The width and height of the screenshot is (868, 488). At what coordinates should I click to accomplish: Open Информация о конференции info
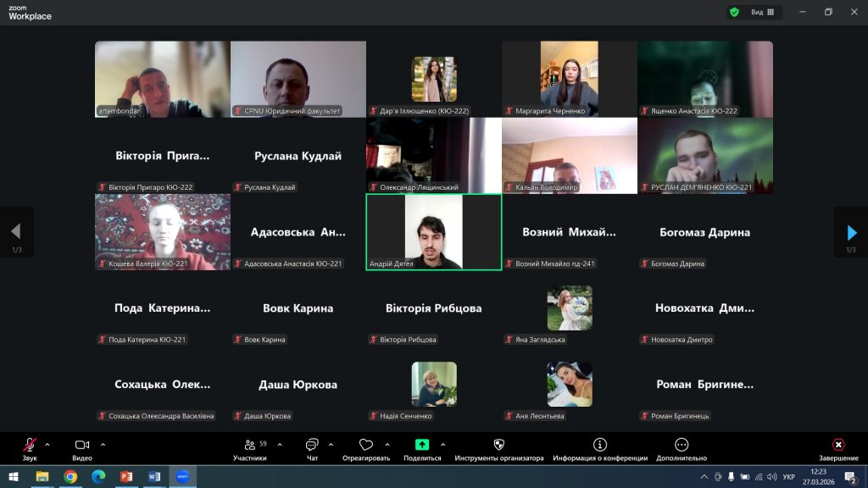pyautogui.click(x=600, y=446)
